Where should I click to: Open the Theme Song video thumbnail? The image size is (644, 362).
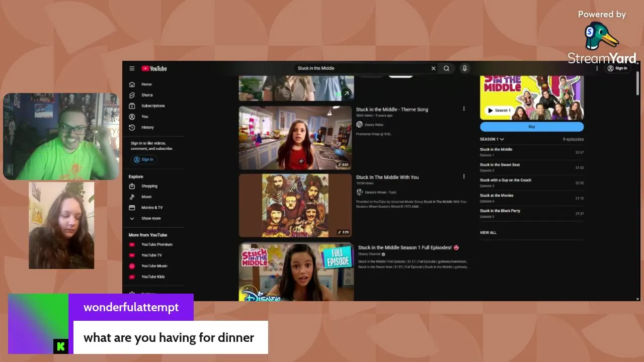click(x=295, y=137)
